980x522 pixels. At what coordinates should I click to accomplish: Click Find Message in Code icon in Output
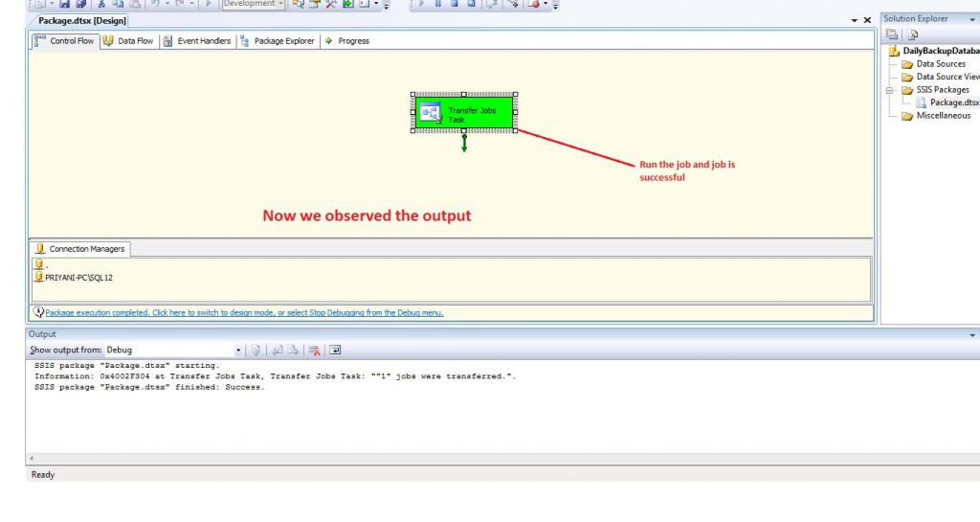tap(256, 351)
